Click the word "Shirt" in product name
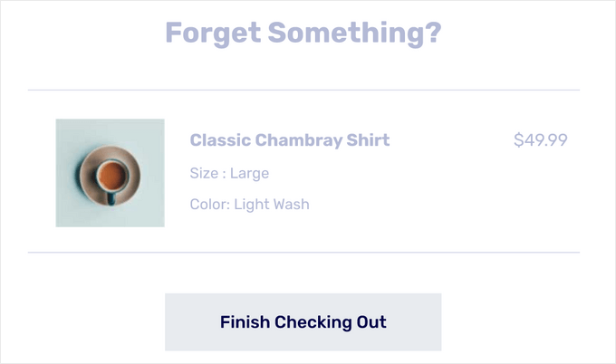 [368, 140]
